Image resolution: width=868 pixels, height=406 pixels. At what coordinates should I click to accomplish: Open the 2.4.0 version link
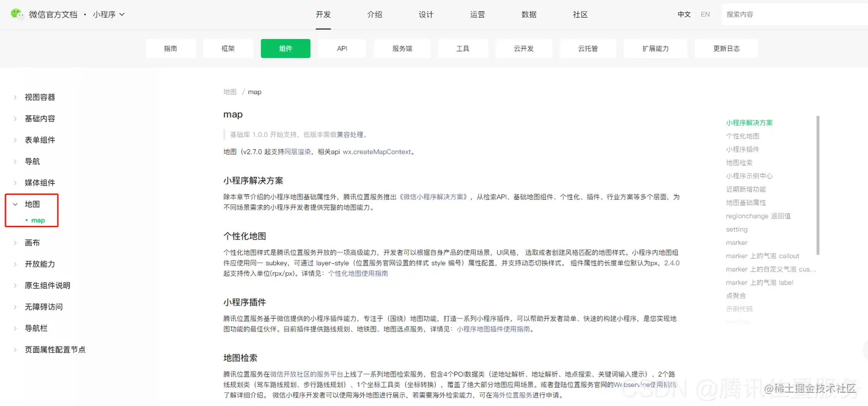coord(672,263)
